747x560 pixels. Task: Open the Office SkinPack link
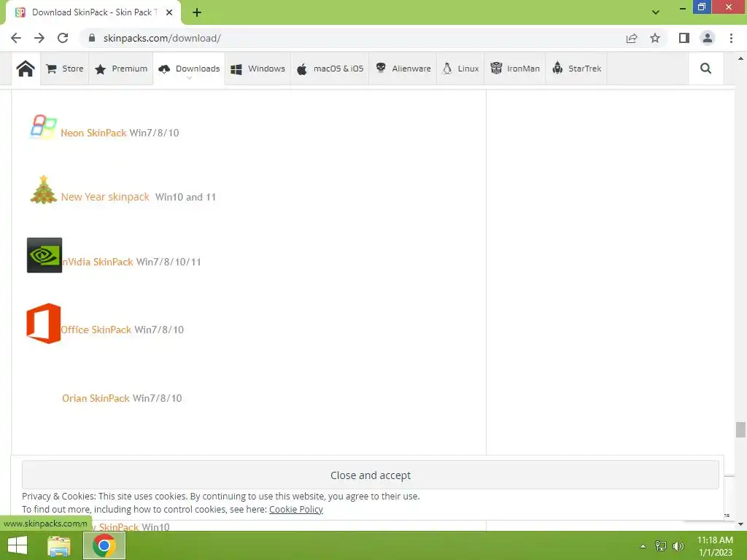96,330
